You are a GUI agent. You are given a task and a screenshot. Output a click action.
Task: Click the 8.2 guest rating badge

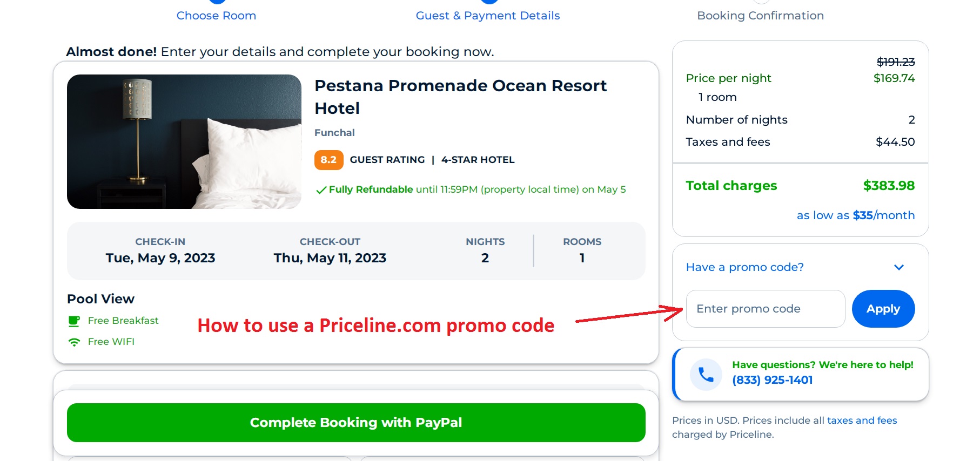328,160
